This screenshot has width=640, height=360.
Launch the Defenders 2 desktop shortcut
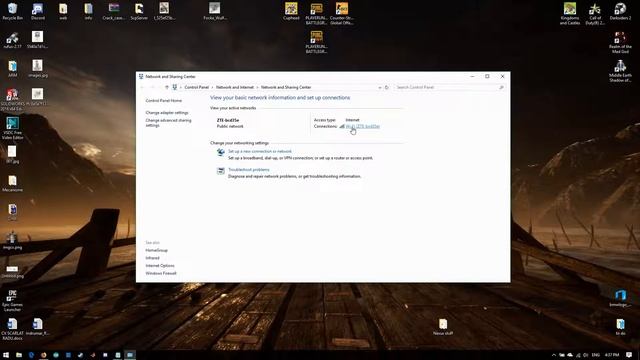click(x=620, y=11)
